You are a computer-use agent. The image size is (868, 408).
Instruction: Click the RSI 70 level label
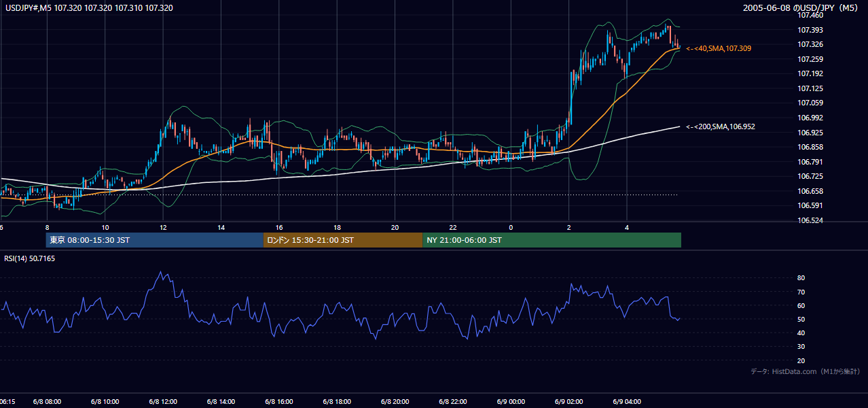coord(801,292)
